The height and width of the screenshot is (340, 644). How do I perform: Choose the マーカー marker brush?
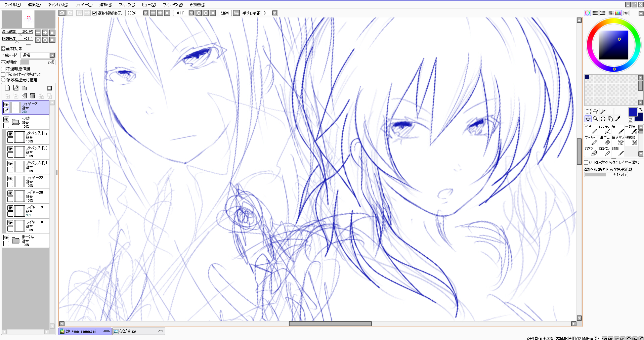tap(591, 140)
